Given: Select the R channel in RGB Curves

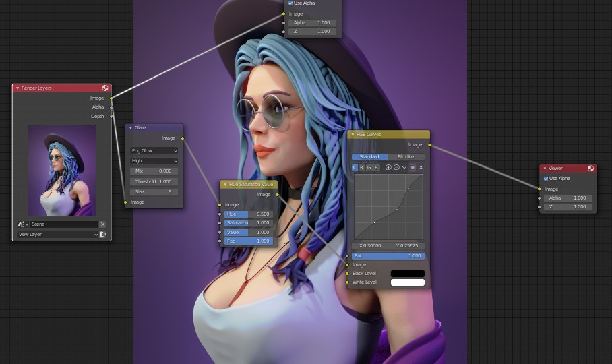Looking at the screenshot, I should coord(362,167).
